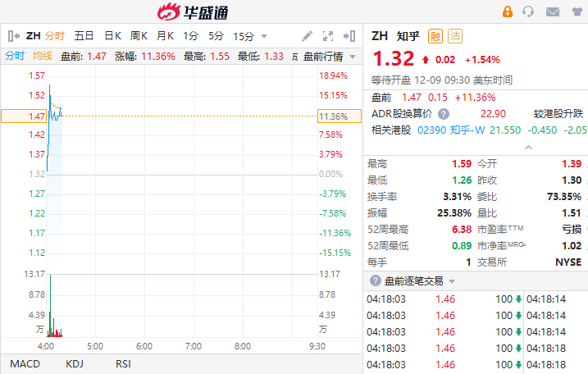Click the 52周最高 6.38 value

pyautogui.click(x=462, y=229)
